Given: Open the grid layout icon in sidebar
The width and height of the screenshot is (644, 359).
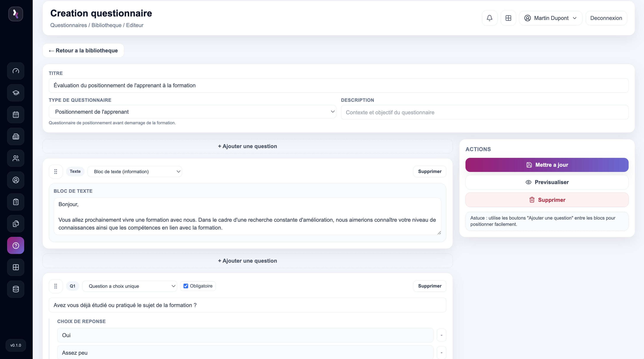Looking at the screenshot, I should pos(16,267).
